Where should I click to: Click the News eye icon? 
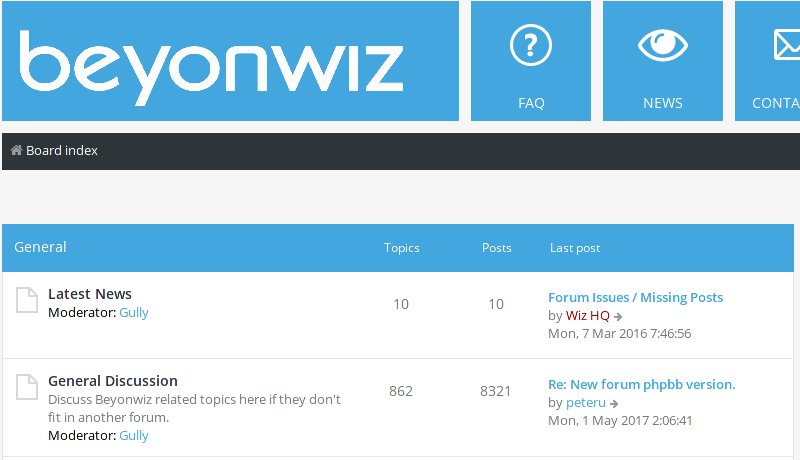[x=662, y=46]
